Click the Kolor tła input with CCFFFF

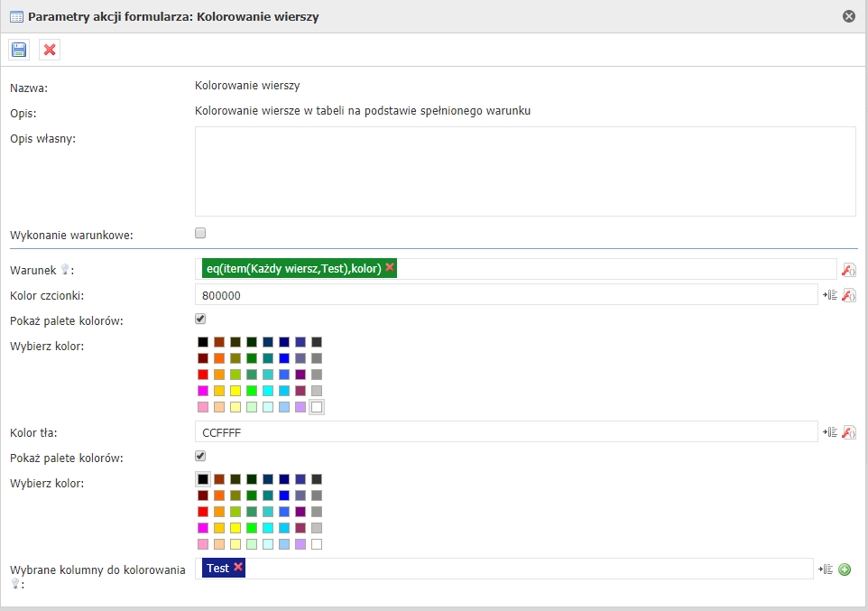click(505, 432)
